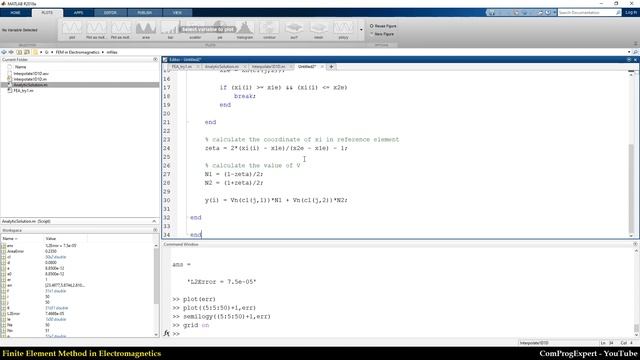Screen dimensions: 640x360
Task: Open the HOME ribbon tab
Action: point(16,13)
